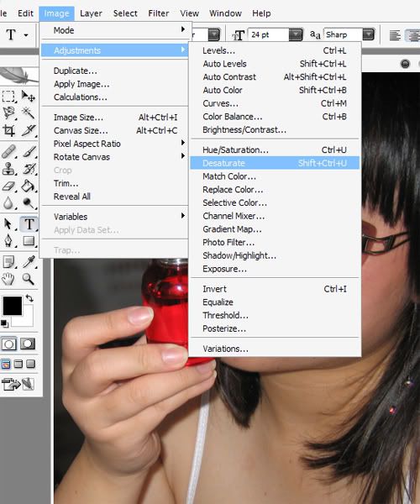Click the black foreground color swatch

point(13,306)
